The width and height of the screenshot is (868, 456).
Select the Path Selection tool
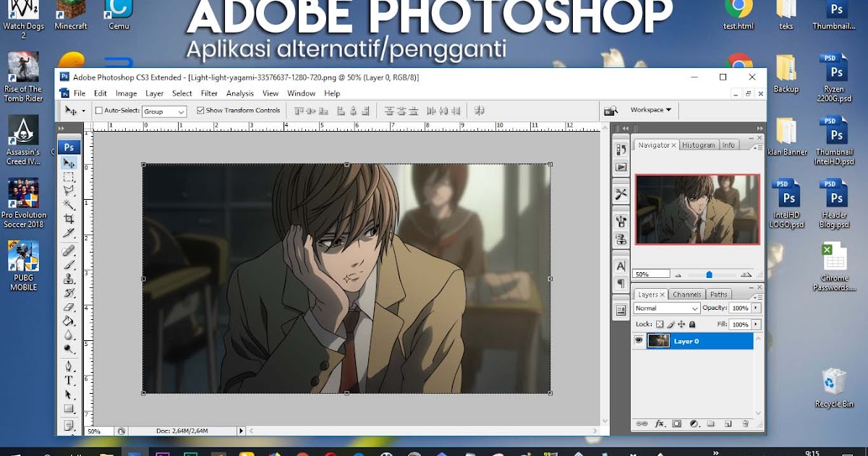[x=69, y=394]
